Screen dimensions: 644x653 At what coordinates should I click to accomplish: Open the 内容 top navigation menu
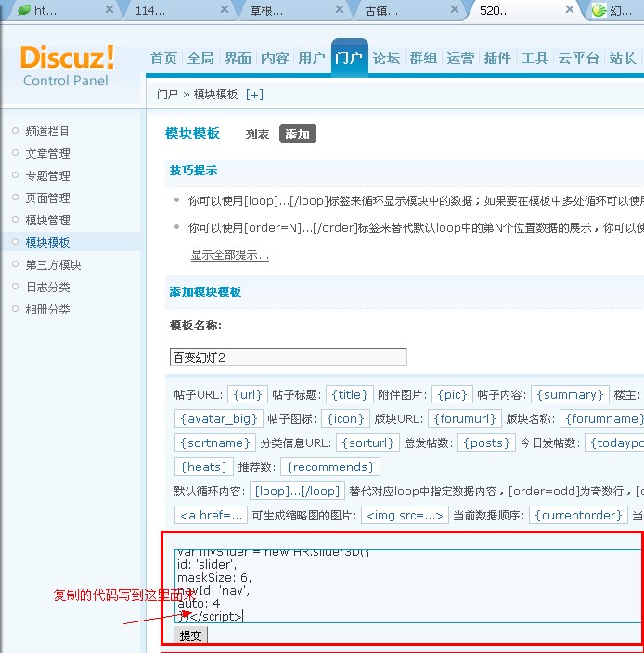pos(275,58)
